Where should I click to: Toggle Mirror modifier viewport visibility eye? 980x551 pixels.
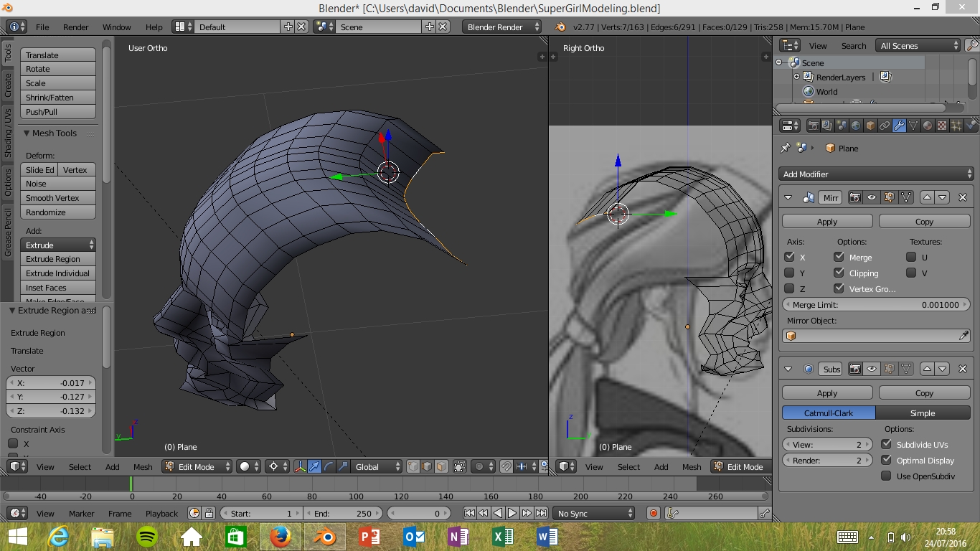pyautogui.click(x=872, y=197)
